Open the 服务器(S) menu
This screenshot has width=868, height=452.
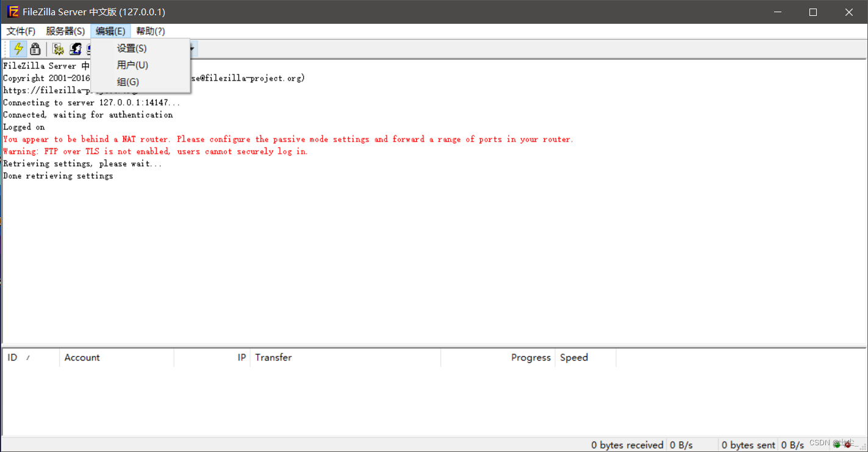65,31
